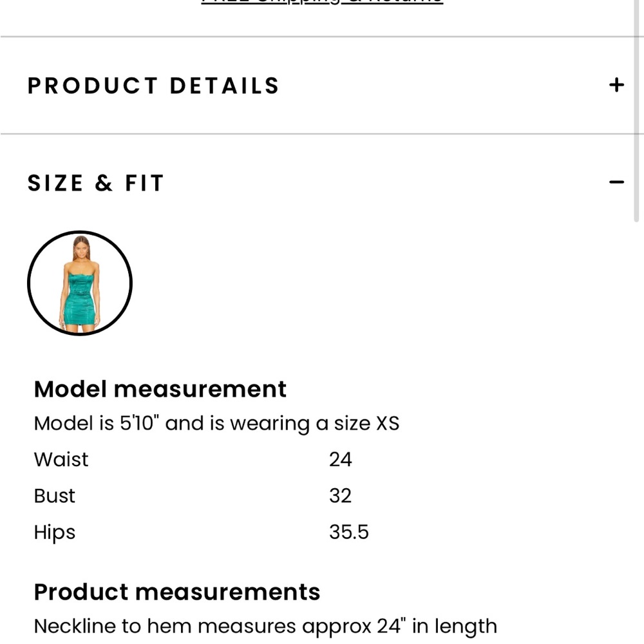Select the Hips value 35.5

pos(348,532)
